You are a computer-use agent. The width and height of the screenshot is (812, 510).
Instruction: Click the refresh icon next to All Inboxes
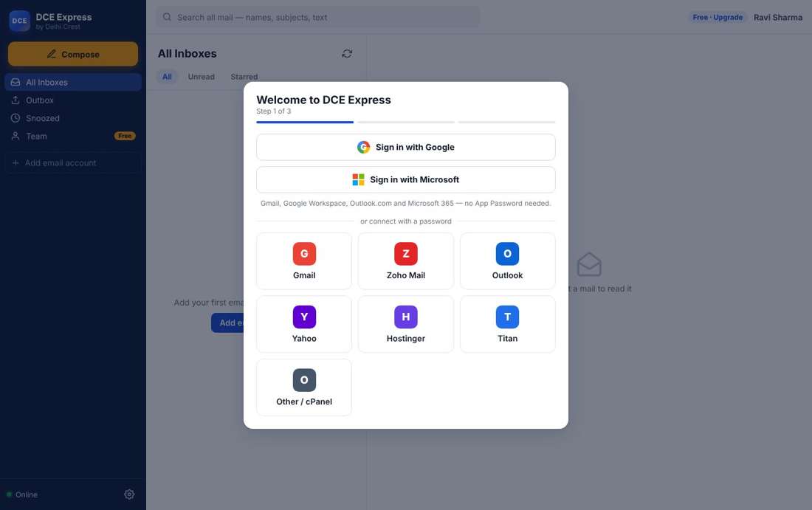pyautogui.click(x=347, y=53)
